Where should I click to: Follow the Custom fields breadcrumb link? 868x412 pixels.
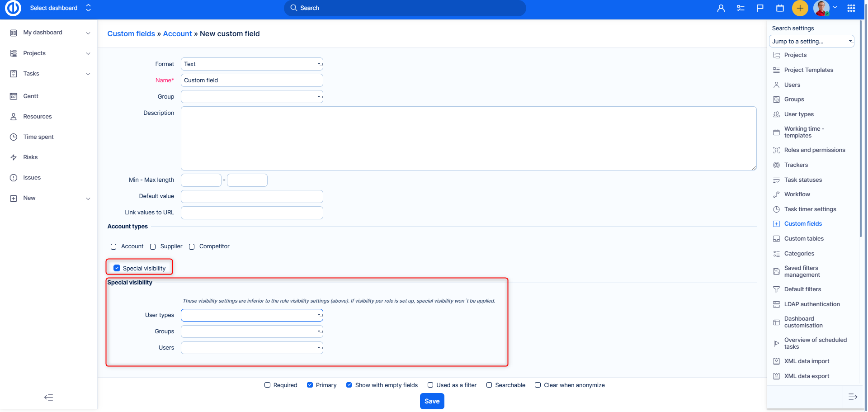point(131,34)
